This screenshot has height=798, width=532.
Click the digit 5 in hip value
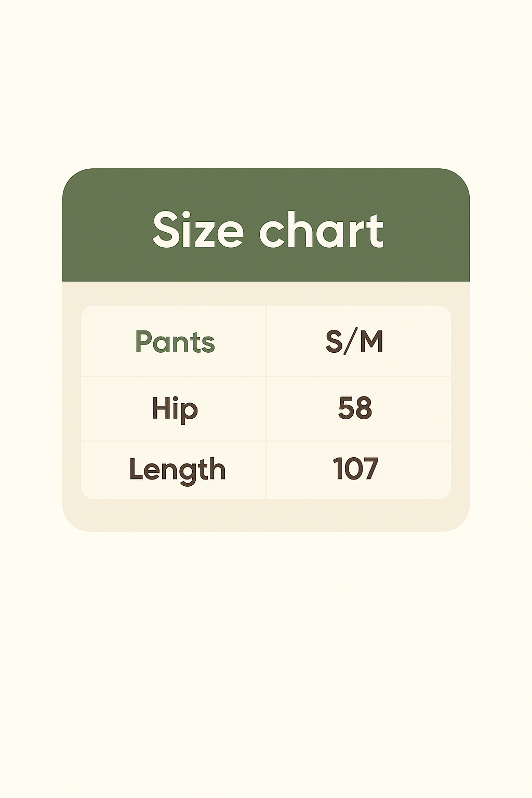(347, 408)
